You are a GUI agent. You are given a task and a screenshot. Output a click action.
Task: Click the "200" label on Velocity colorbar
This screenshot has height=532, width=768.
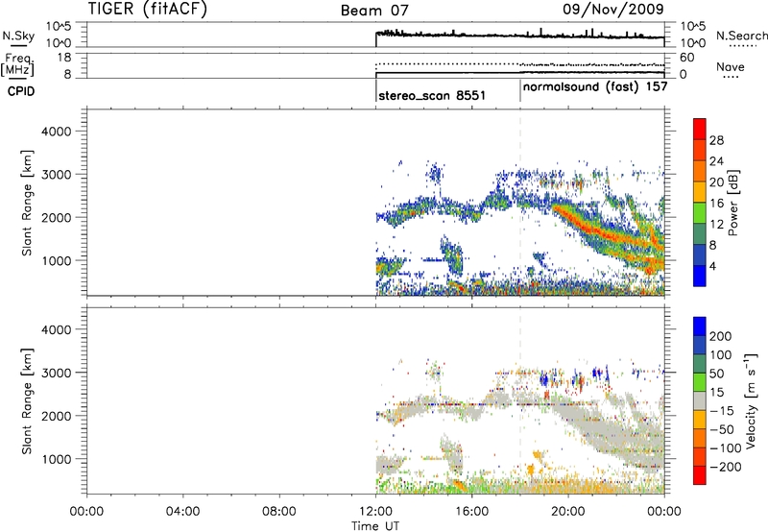721,336
